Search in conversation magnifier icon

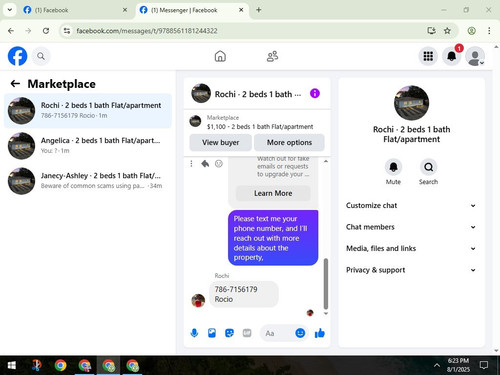click(x=428, y=167)
